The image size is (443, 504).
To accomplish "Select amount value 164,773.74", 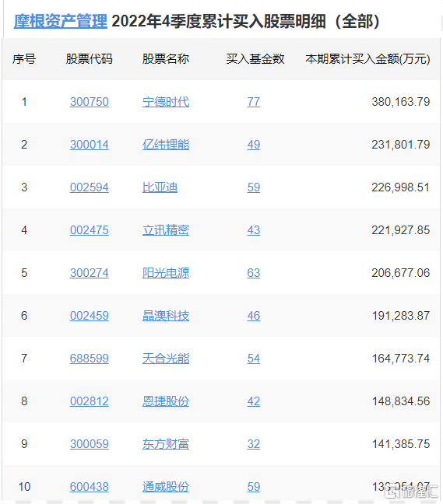I will [x=401, y=359].
